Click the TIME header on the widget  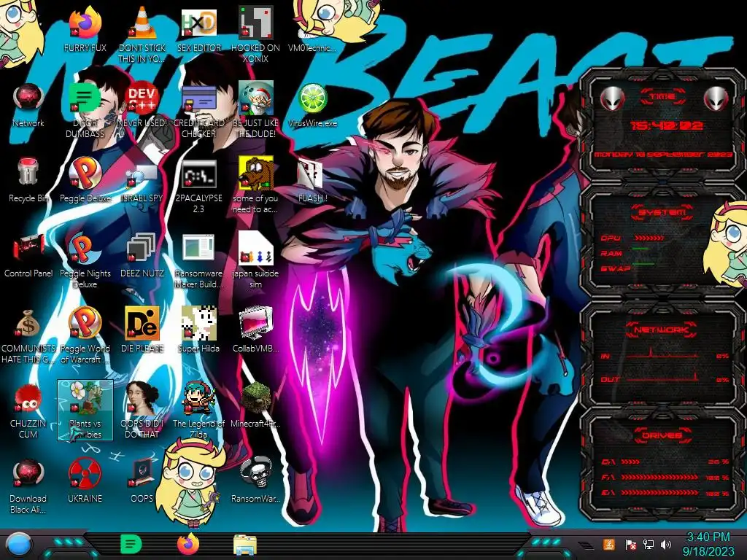[662, 97]
